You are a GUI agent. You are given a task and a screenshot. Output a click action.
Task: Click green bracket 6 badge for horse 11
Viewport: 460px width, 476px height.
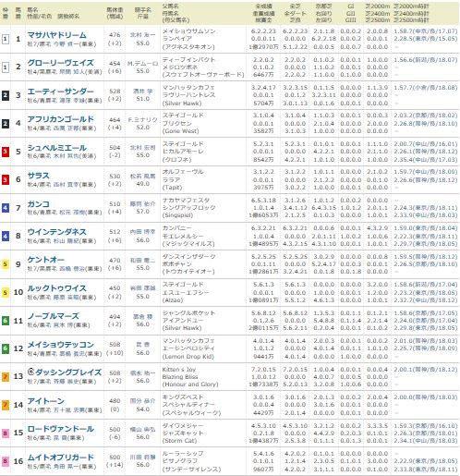6,321
